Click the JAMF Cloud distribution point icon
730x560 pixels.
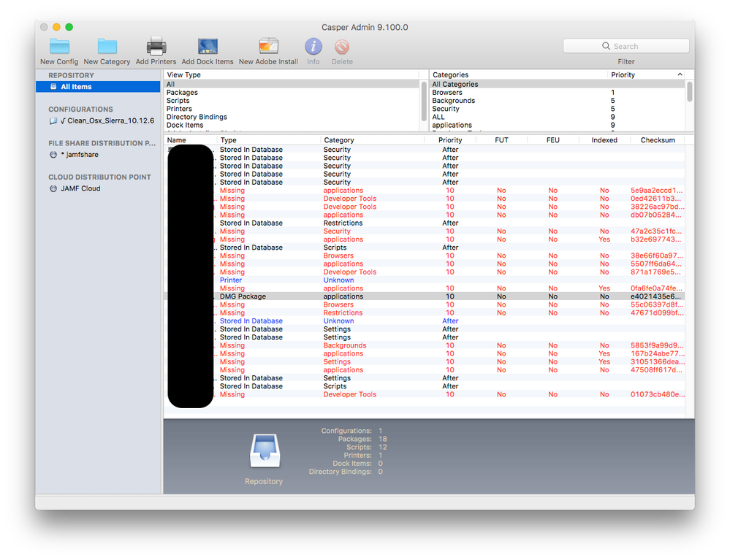coord(53,188)
